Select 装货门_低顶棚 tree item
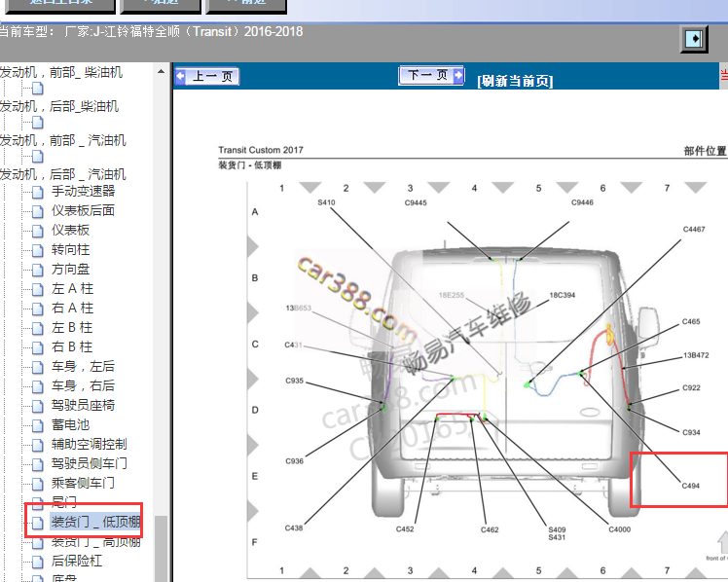This screenshot has height=582, width=728. click(x=95, y=522)
